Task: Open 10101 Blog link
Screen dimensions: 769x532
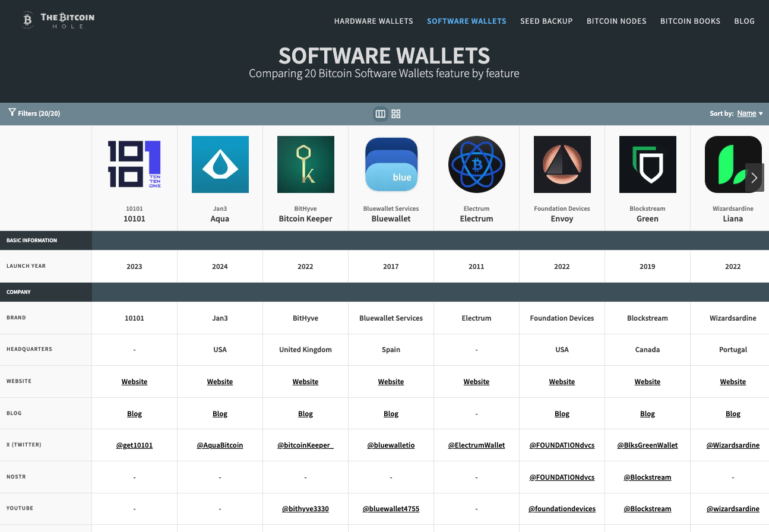Action: point(135,414)
